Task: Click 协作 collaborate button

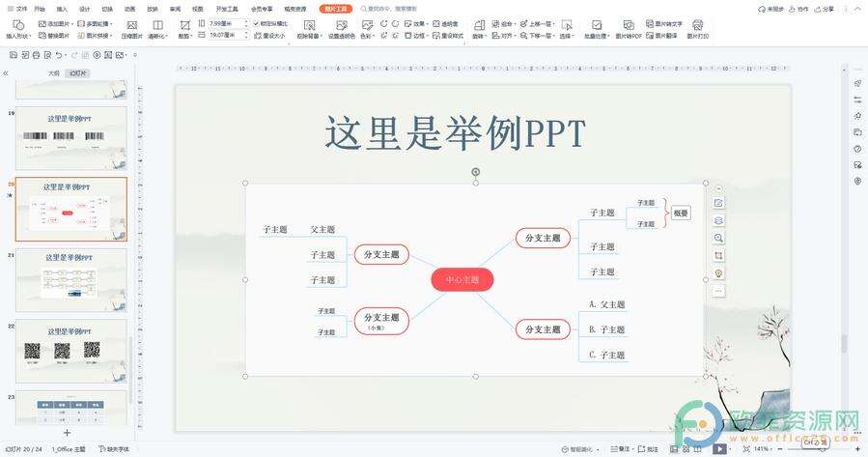Action: click(798, 9)
